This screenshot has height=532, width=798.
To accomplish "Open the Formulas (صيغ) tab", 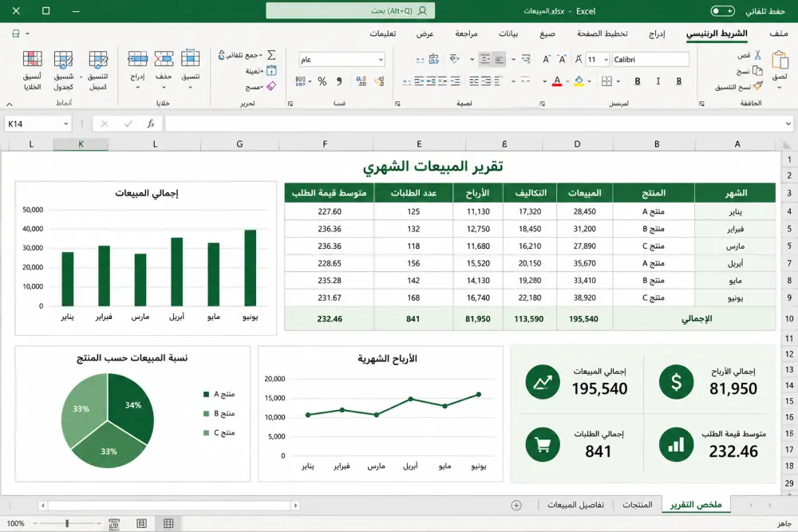I will pyautogui.click(x=547, y=33).
